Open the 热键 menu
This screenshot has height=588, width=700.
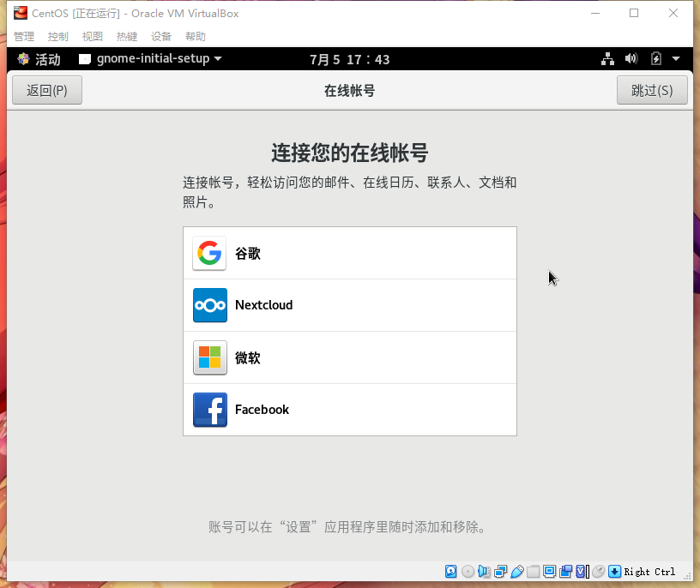(127, 36)
